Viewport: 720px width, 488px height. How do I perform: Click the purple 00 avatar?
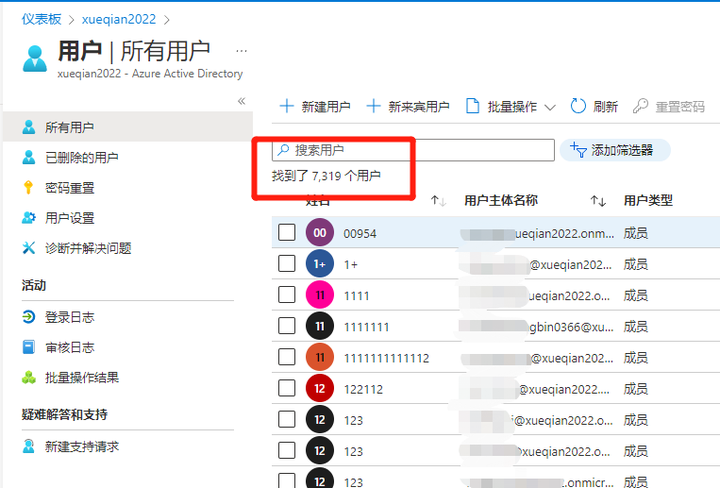click(x=320, y=232)
